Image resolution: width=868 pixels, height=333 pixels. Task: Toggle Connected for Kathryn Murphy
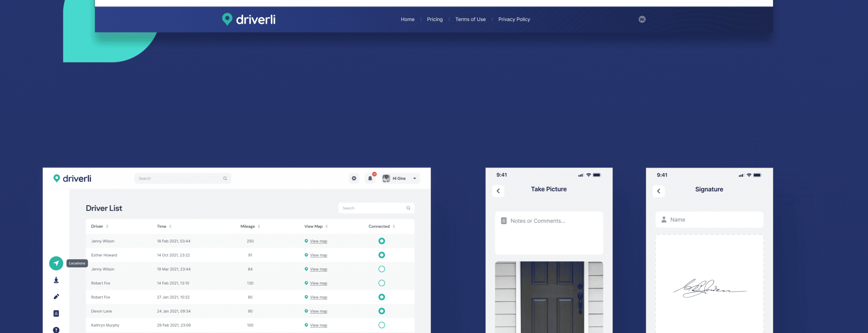tap(382, 325)
